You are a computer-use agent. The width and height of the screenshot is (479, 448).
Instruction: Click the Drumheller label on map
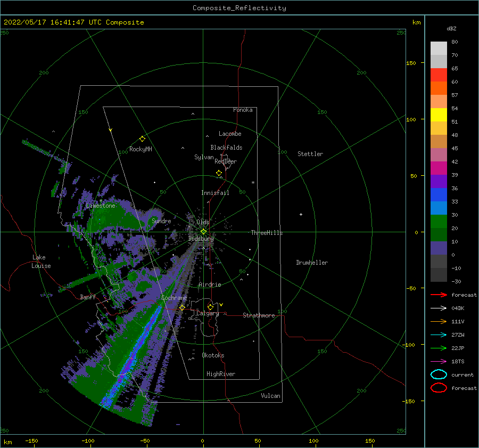coord(312,263)
